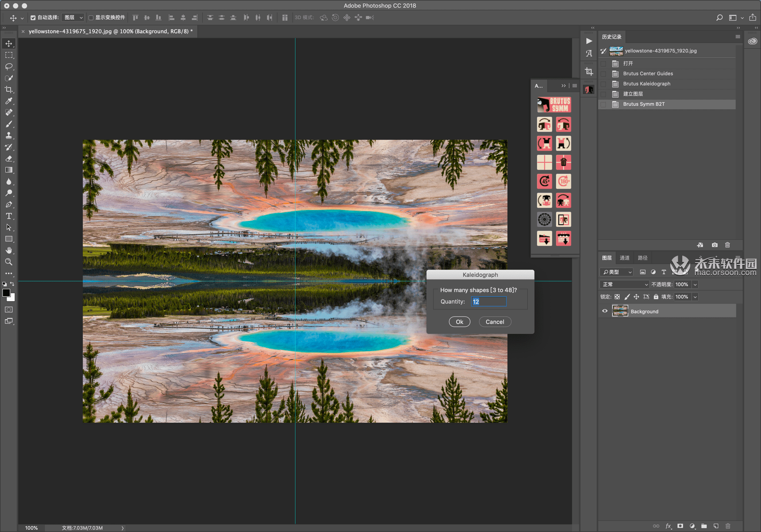Click the Brutus Symm logo icon
The height and width of the screenshot is (532, 761).
click(554, 105)
